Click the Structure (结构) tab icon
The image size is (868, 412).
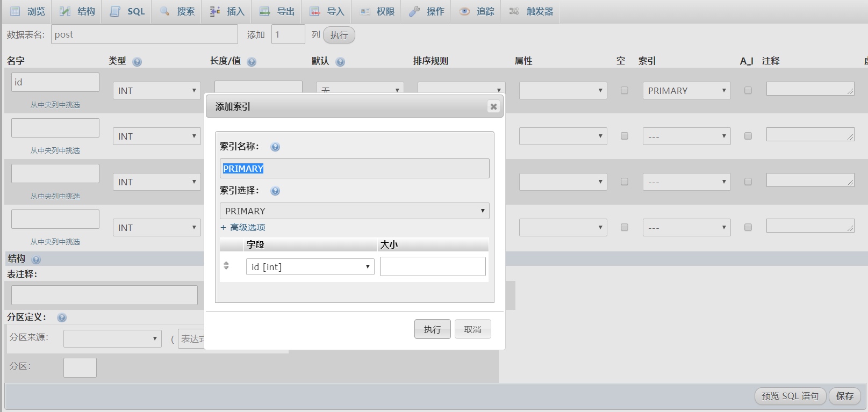[64, 11]
